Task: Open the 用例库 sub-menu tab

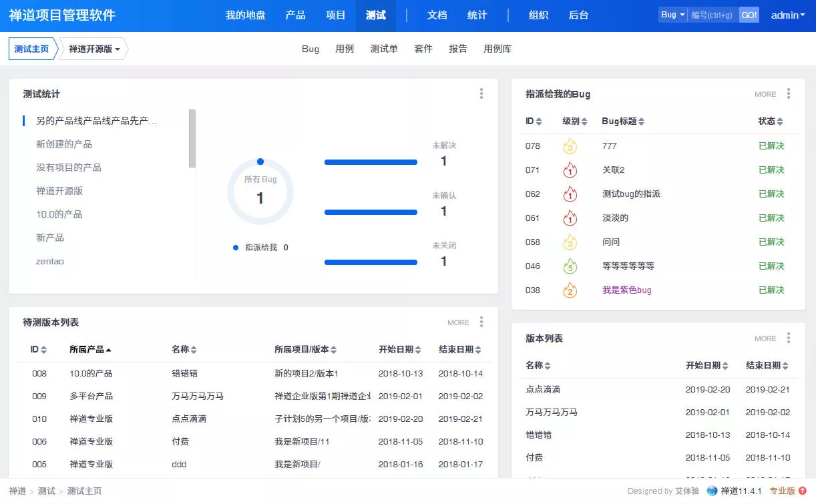Action: 497,49
